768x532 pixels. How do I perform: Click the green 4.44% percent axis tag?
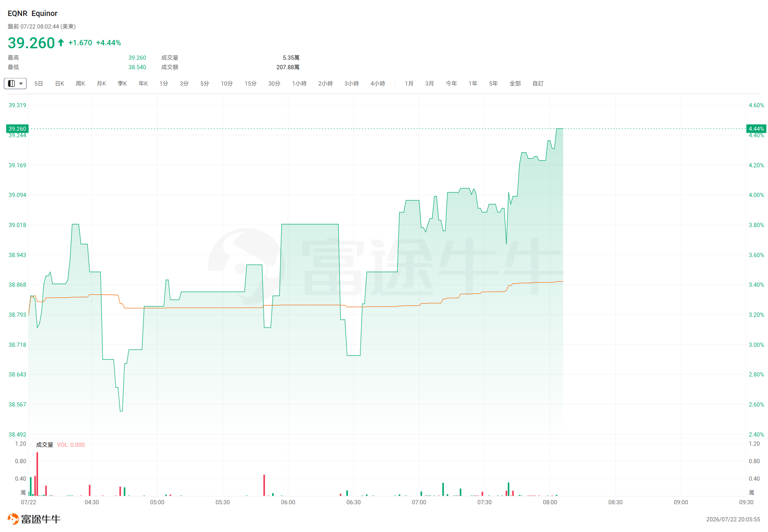tap(756, 129)
